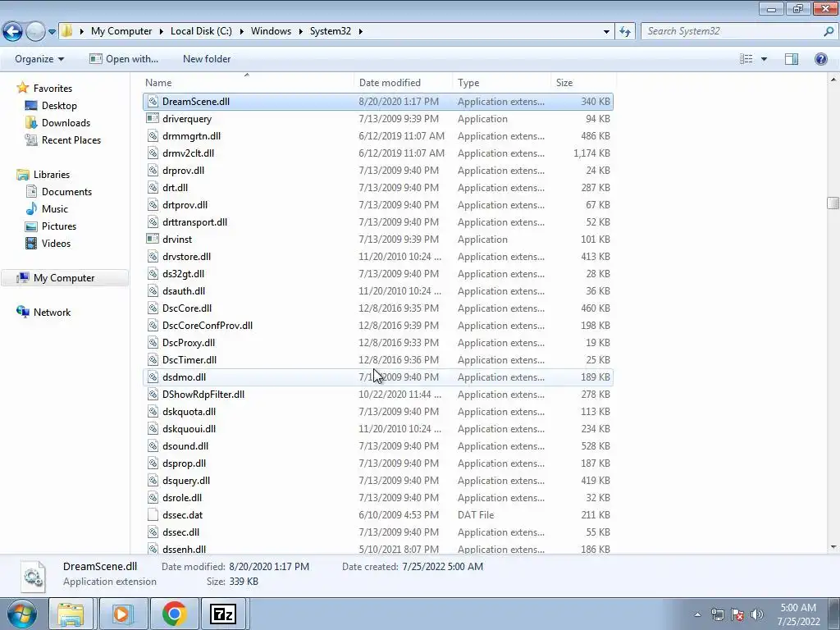Click the scrollbar down arrow
The height and width of the screenshot is (630, 840).
coord(833,547)
